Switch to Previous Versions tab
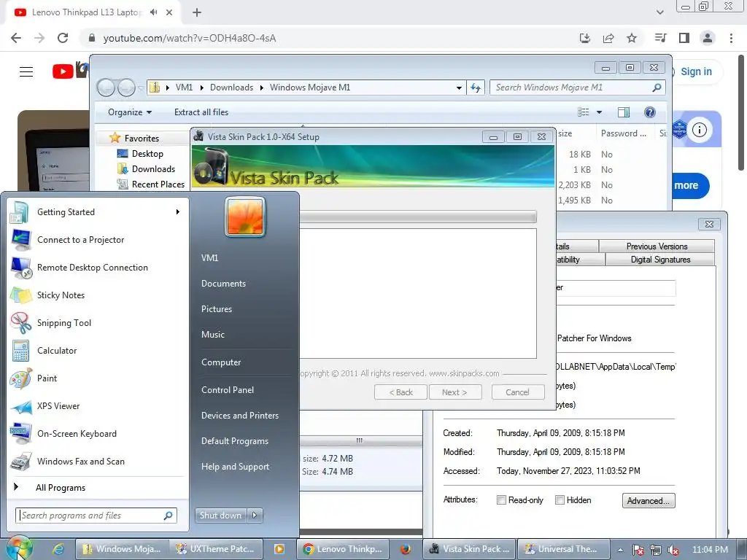Viewport: 747px width, 560px height. point(657,246)
